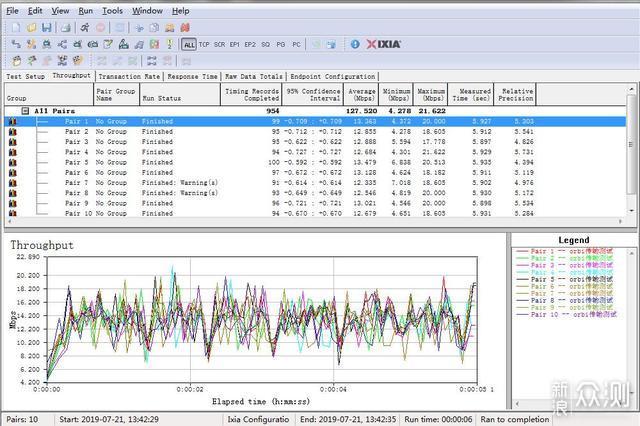640x426 pixels.
Task: Click the Run time: 00:00:06 status entry
Action: (438, 419)
